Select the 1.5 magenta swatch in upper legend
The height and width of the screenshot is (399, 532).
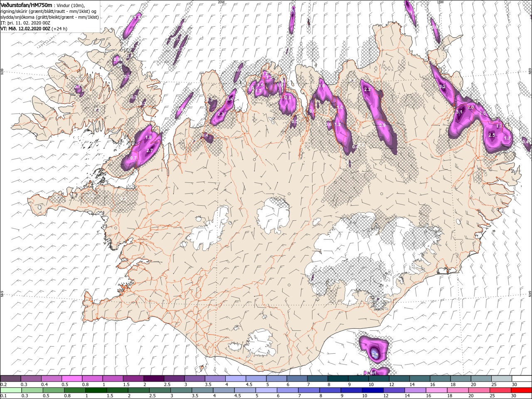(x=133, y=379)
